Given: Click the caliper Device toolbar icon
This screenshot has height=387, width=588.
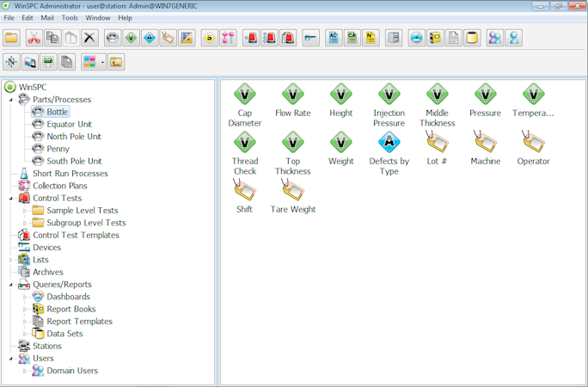Looking at the screenshot, I should coord(311,38).
